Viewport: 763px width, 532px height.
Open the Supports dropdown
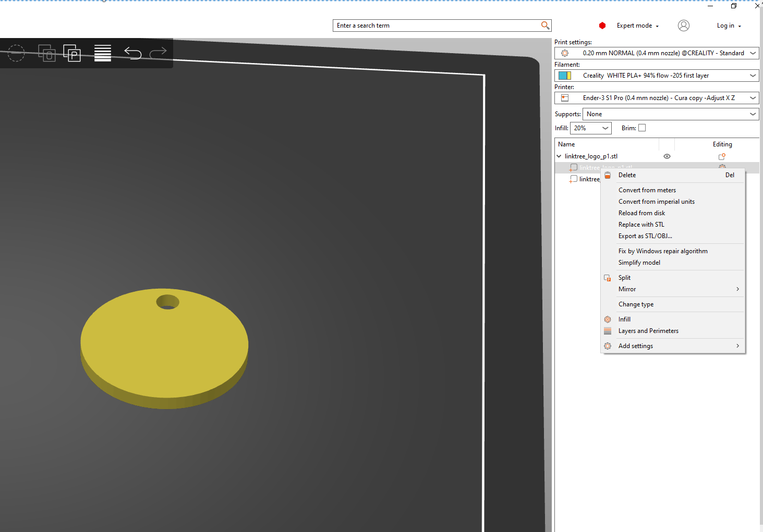pyautogui.click(x=671, y=114)
